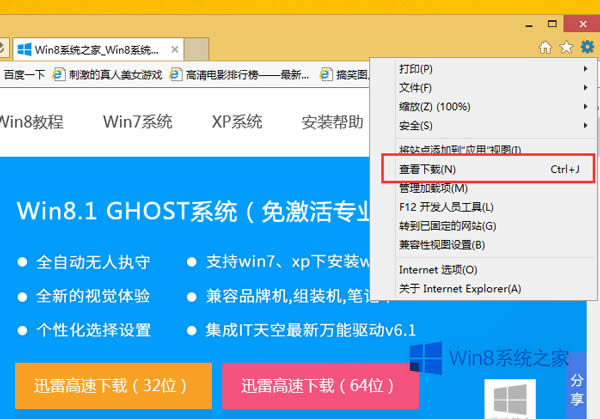Select the Win8系统之家 browser tab
This screenshot has height=419, width=600.
click(x=98, y=49)
